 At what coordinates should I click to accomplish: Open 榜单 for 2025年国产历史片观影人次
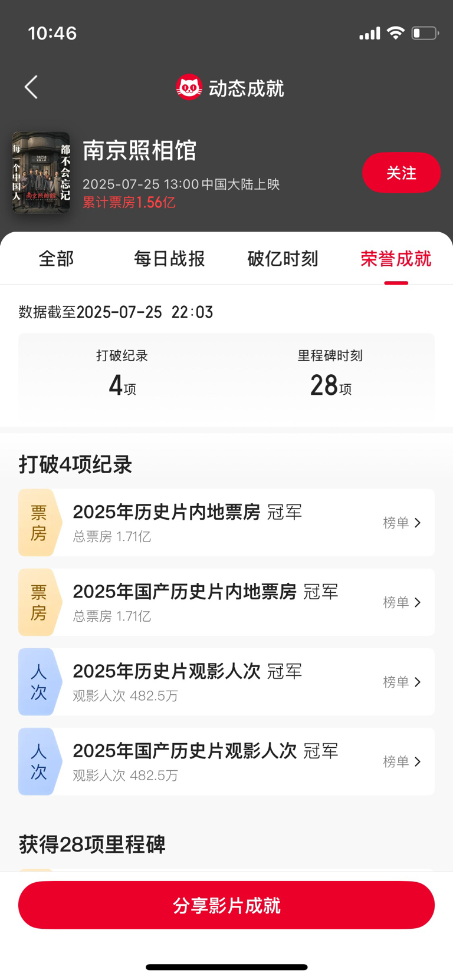[x=402, y=761]
